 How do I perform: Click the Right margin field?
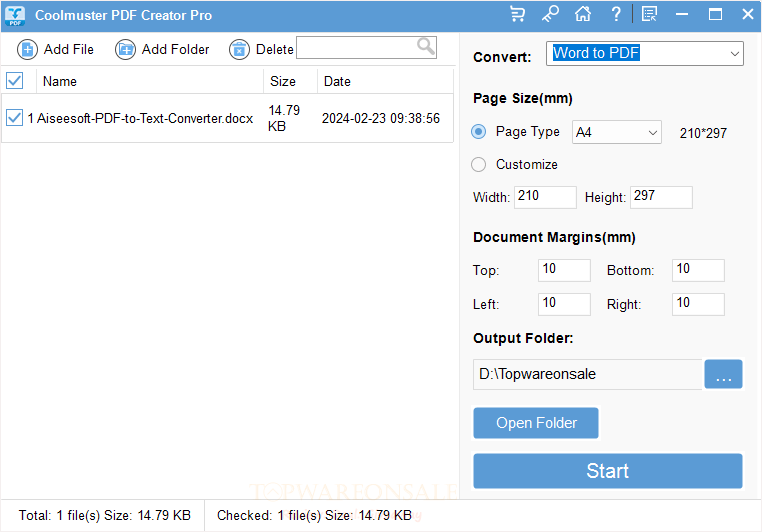(x=698, y=304)
